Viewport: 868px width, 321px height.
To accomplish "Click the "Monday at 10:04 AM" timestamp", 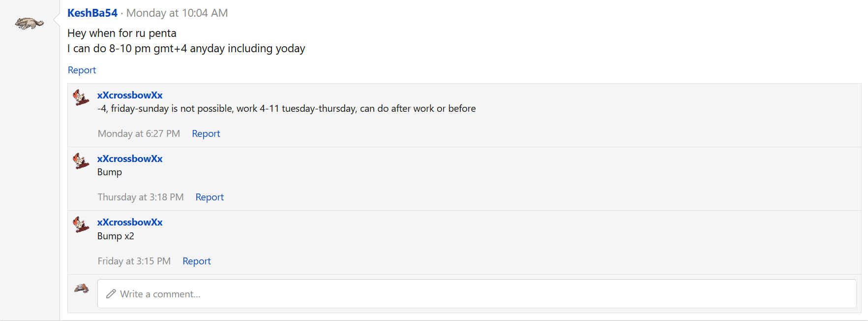I will click(177, 13).
